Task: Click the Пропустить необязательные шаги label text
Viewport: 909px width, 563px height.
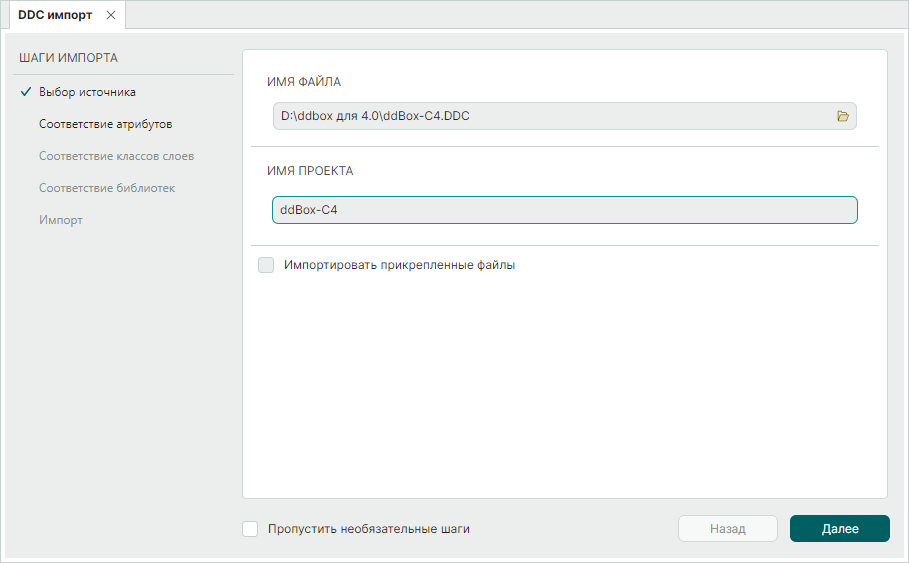Action: [368, 529]
